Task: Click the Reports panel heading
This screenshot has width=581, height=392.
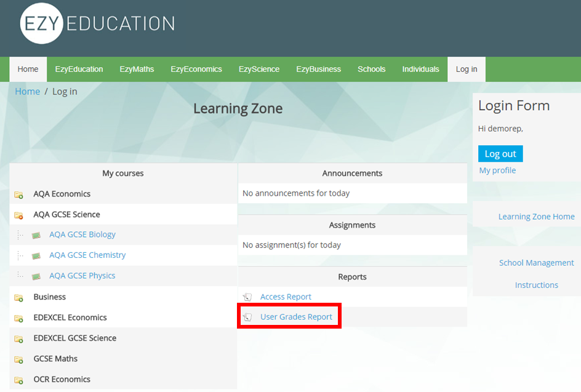Action: coord(352,277)
